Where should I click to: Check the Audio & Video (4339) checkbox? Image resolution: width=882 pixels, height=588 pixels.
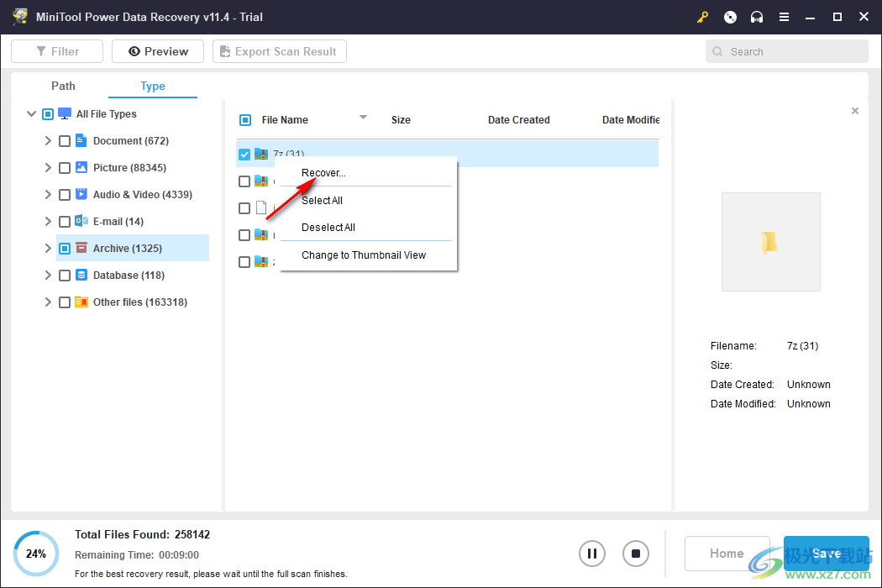[65, 195]
